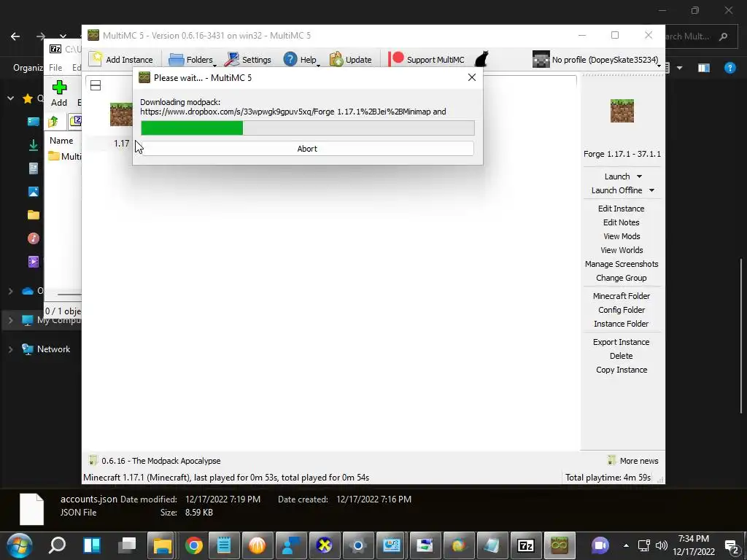747x560 pixels.
Task: Open the Help menu in MultiMC
Action: pos(301,60)
